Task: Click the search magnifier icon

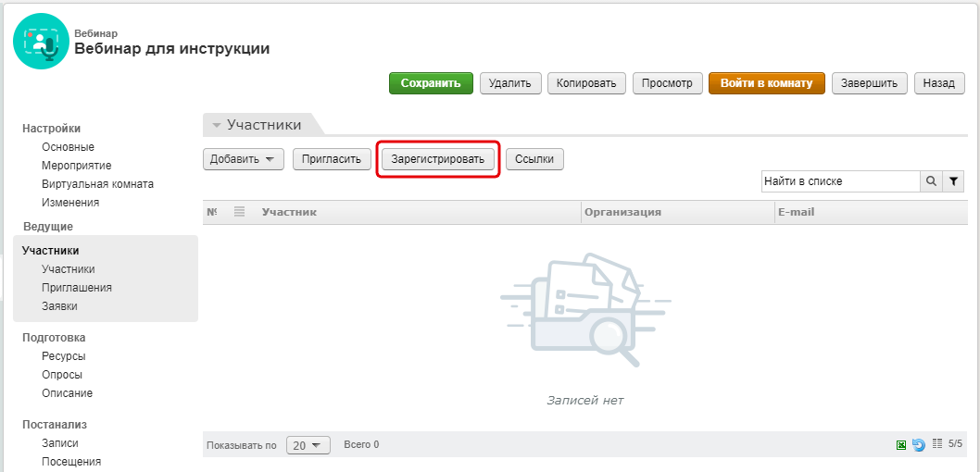Action: [931, 181]
